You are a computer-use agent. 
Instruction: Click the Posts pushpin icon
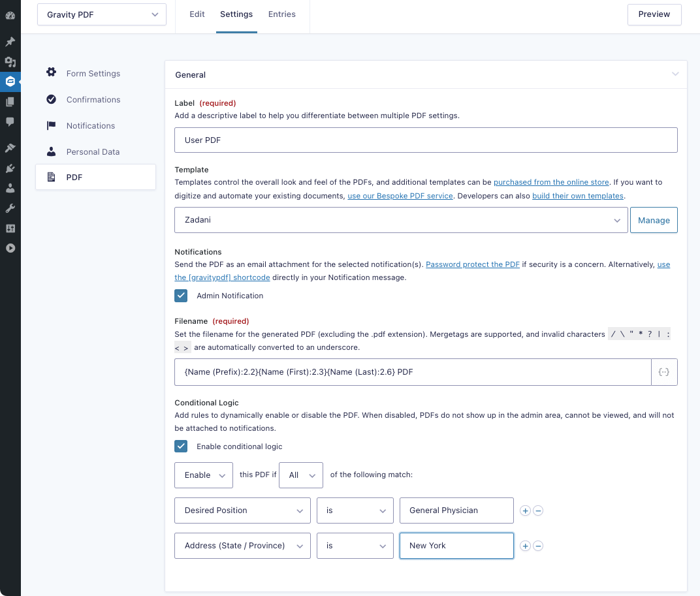point(10,42)
